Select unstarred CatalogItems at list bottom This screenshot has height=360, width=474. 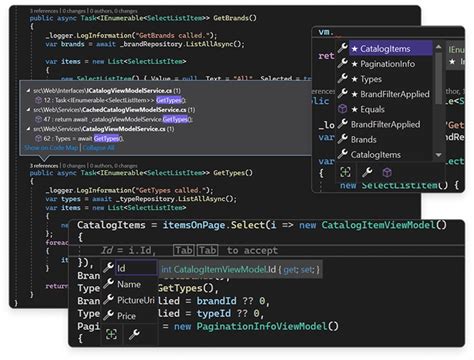375,155
